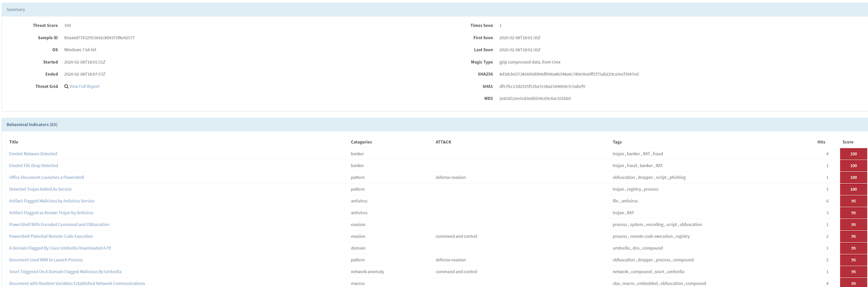Click the SHA256 hash value
The width and height of the screenshot is (868, 287).
pyautogui.click(x=569, y=74)
